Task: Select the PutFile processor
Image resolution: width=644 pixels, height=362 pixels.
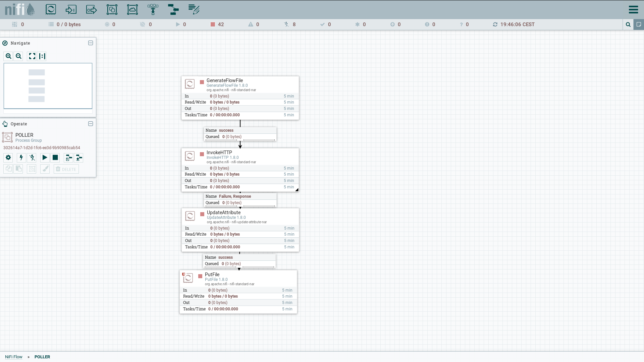Action: (x=238, y=292)
